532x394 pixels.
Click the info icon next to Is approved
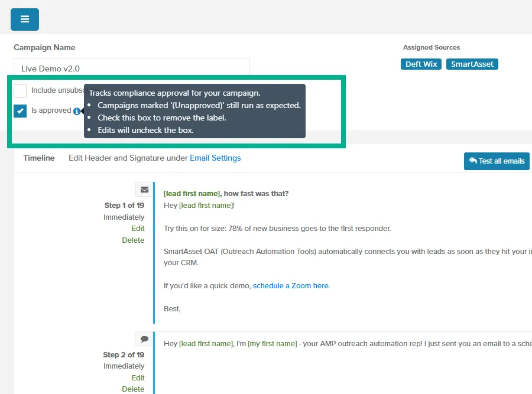point(77,111)
